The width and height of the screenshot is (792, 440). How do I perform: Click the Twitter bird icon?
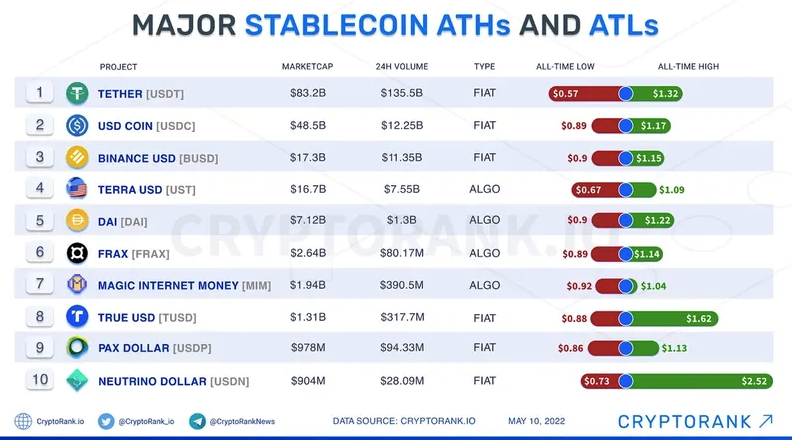coord(106,421)
